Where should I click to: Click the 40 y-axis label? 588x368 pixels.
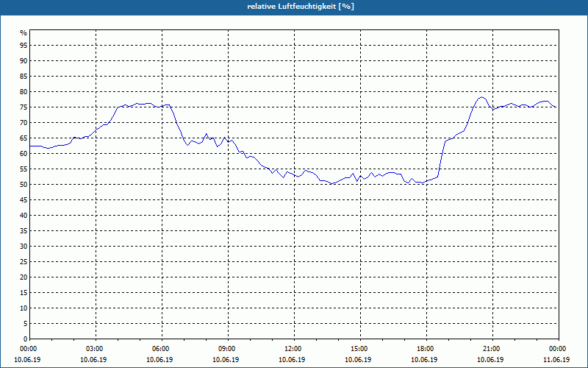click(24, 215)
